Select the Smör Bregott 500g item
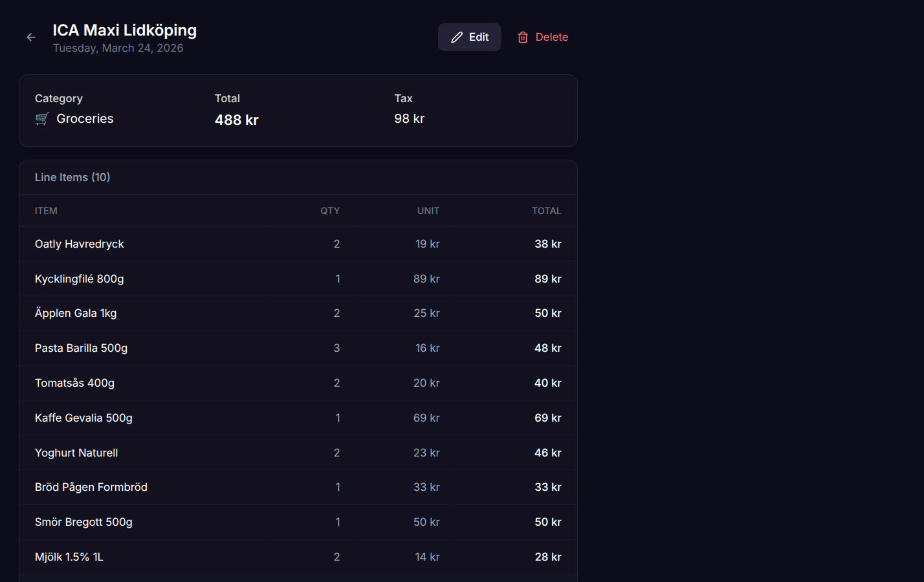Screen dimensions: 924x582 click(x=83, y=522)
